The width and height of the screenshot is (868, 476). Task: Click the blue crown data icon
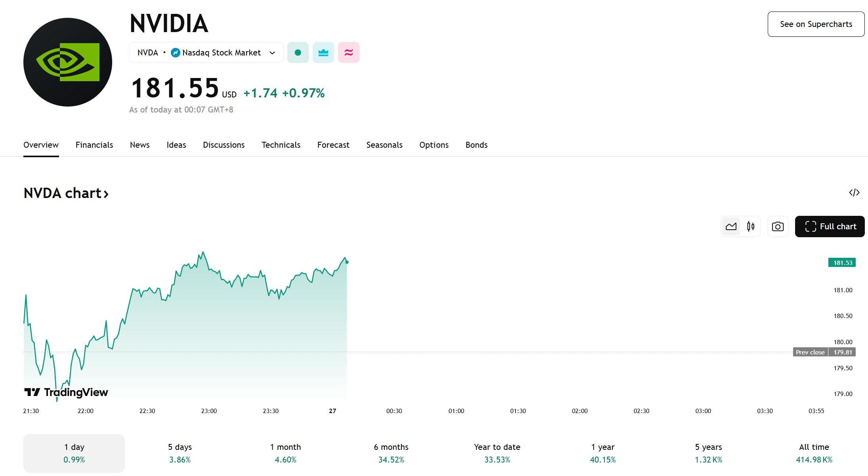pos(323,52)
